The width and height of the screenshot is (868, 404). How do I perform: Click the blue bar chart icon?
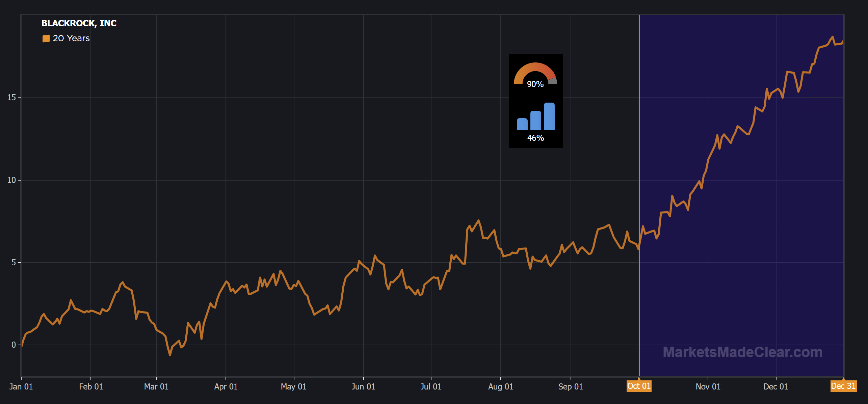point(536,116)
